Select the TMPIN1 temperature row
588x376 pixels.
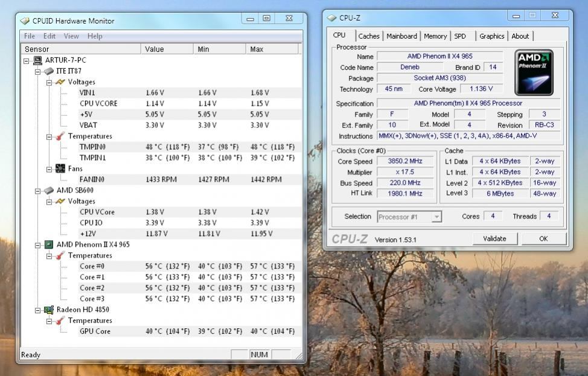click(190, 158)
